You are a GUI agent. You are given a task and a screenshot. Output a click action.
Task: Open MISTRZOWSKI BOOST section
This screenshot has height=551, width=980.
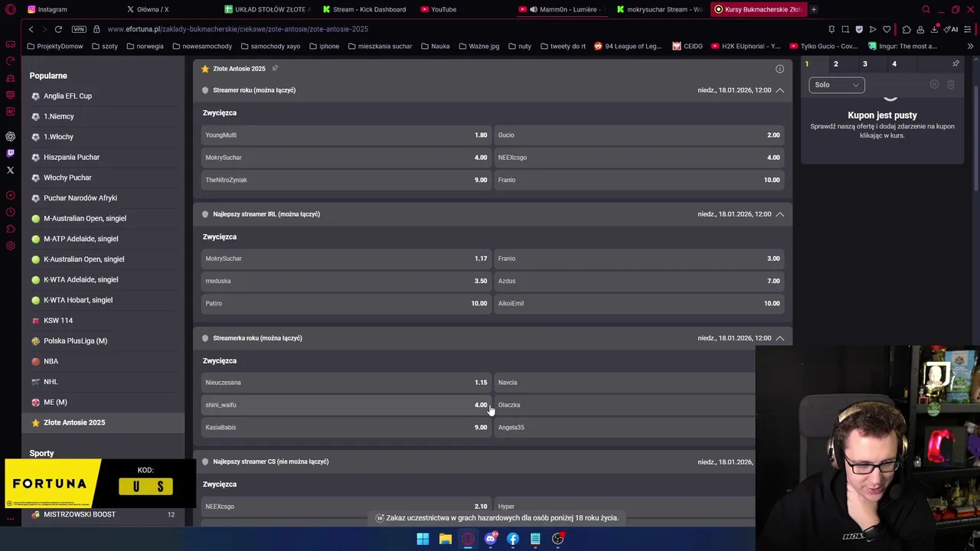[x=103, y=514]
